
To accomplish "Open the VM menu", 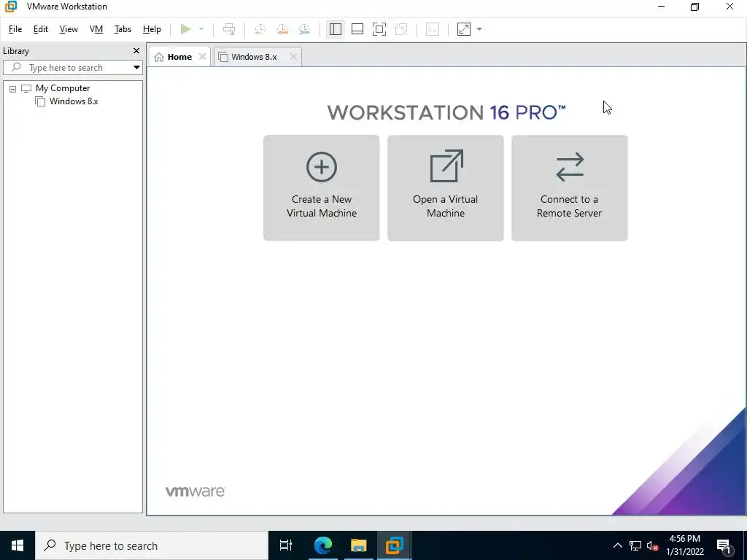I will tap(96, 29).
